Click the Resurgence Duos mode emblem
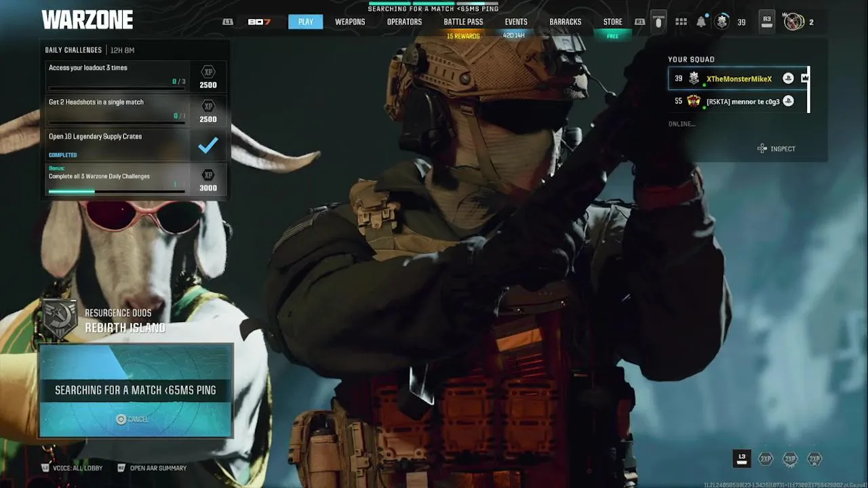868x488 pixels. pos(60,319)
